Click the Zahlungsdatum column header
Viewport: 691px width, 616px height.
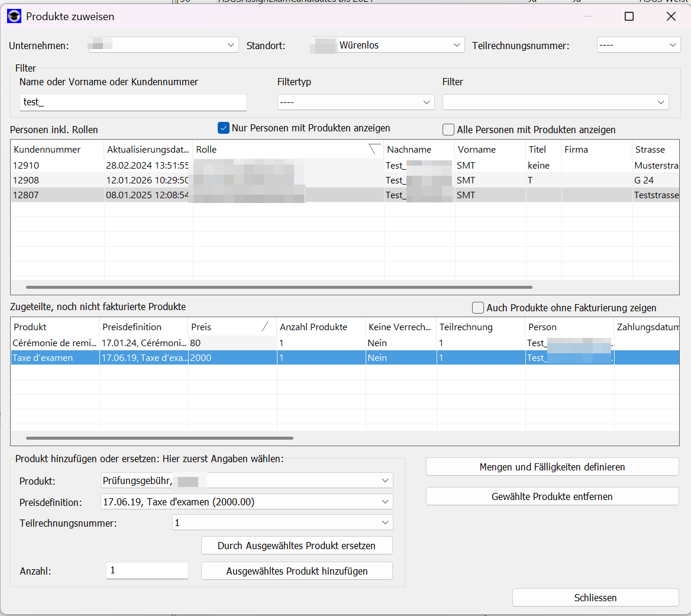647,327
